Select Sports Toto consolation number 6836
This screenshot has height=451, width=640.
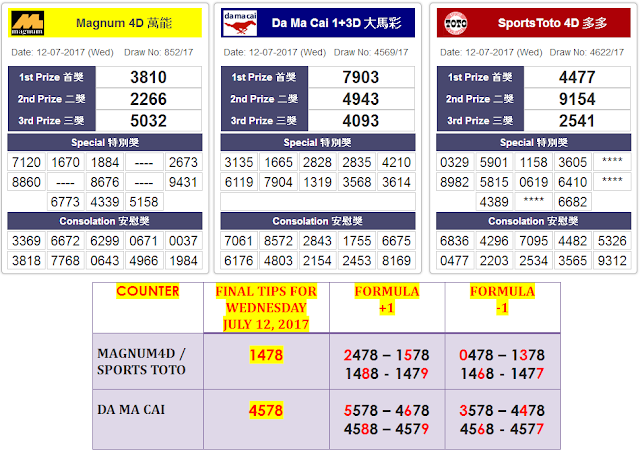click(x=454, y=241)
